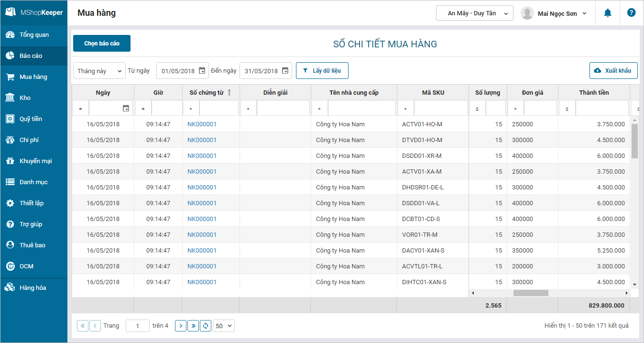Click the notification bell icon
644x343 pixels.
click(608, 13)
